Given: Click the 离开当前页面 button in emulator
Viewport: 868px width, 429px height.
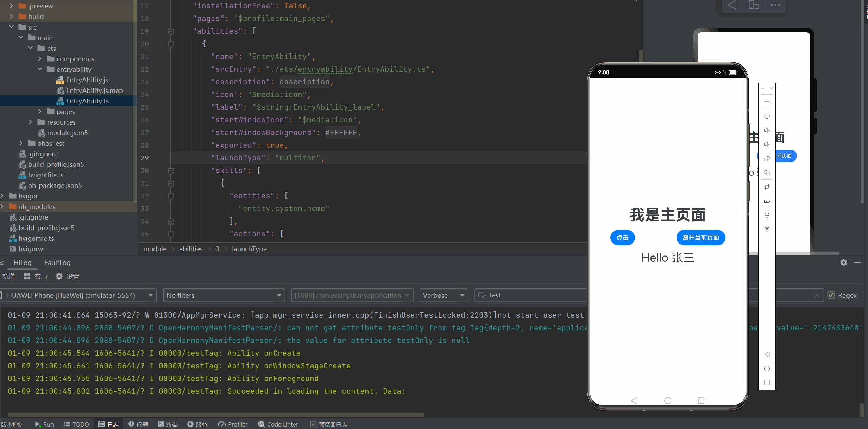Looking at the screenshot, I should click(700, 238).
